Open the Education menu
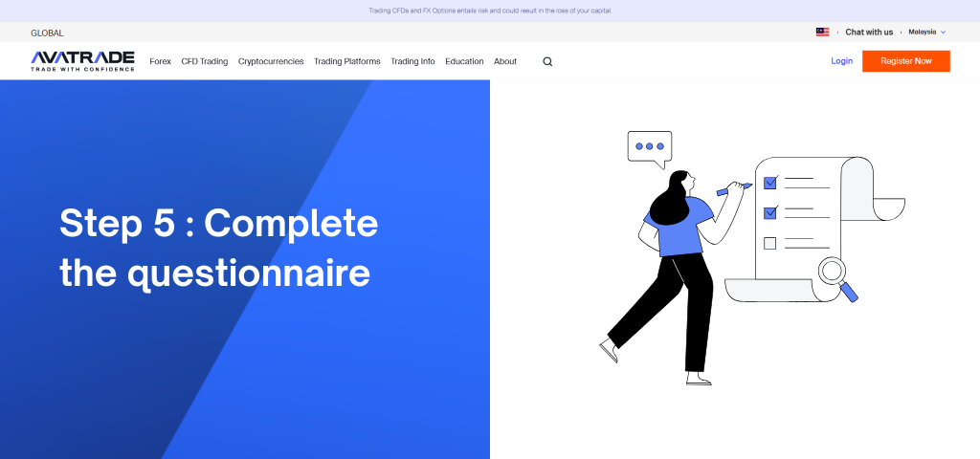This screenshot has width=980, height=459. click(464, 61)
